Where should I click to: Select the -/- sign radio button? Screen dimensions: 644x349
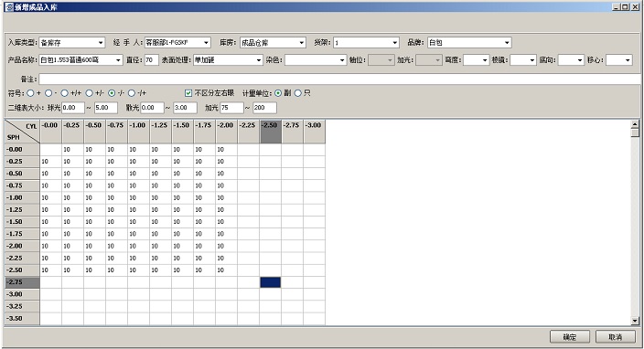coord(112,93)
